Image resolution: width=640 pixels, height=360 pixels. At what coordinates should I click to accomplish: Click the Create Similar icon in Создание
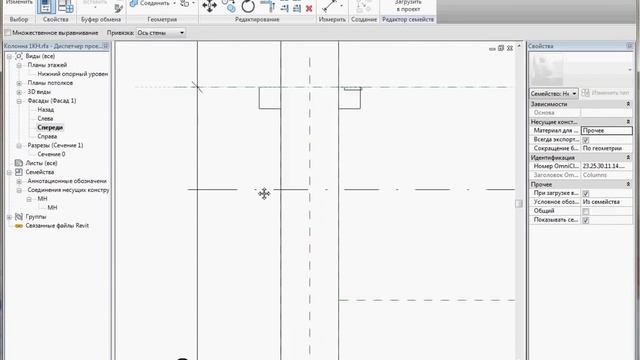point(362,6)
